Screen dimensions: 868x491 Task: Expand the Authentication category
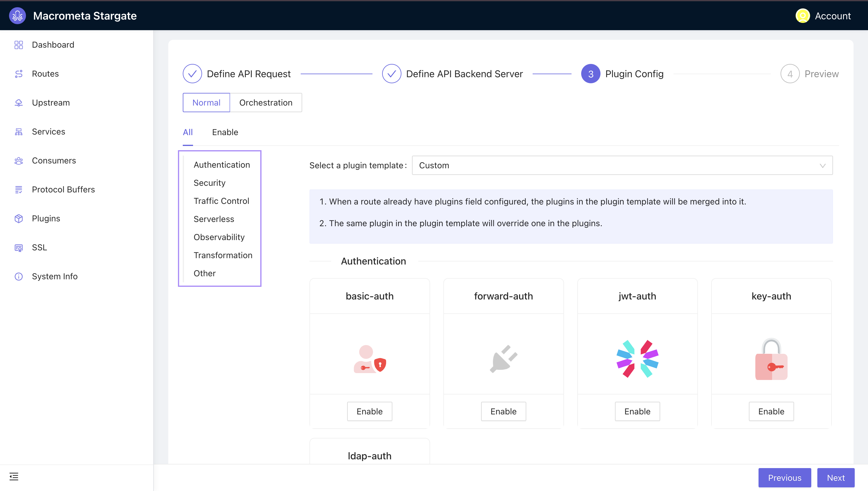tap(221, 164)
